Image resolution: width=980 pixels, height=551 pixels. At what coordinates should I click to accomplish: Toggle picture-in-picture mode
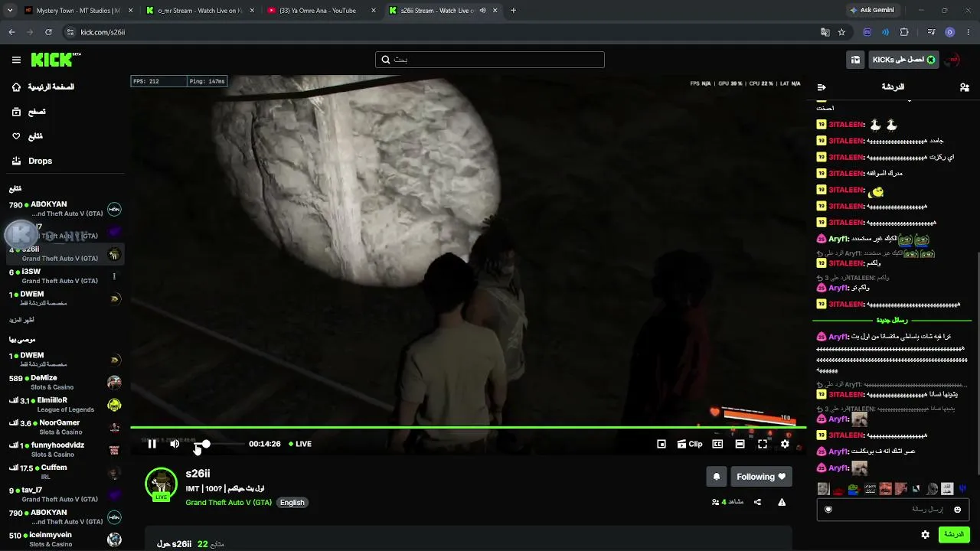[661, 444]
